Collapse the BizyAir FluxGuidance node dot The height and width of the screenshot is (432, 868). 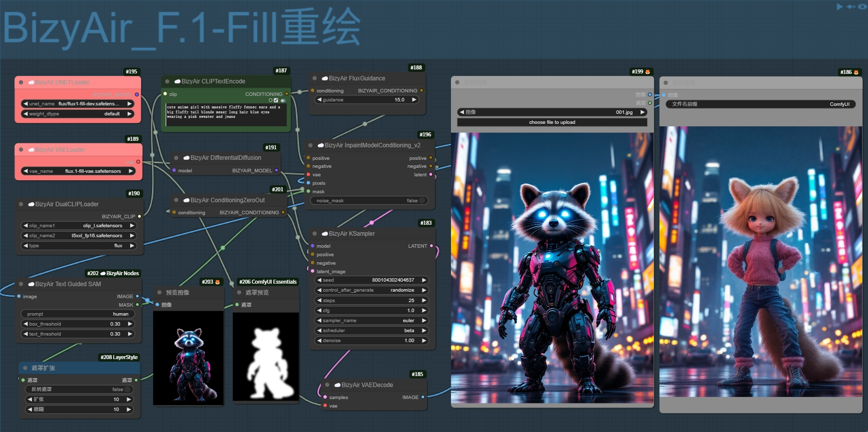coord(315,78)
